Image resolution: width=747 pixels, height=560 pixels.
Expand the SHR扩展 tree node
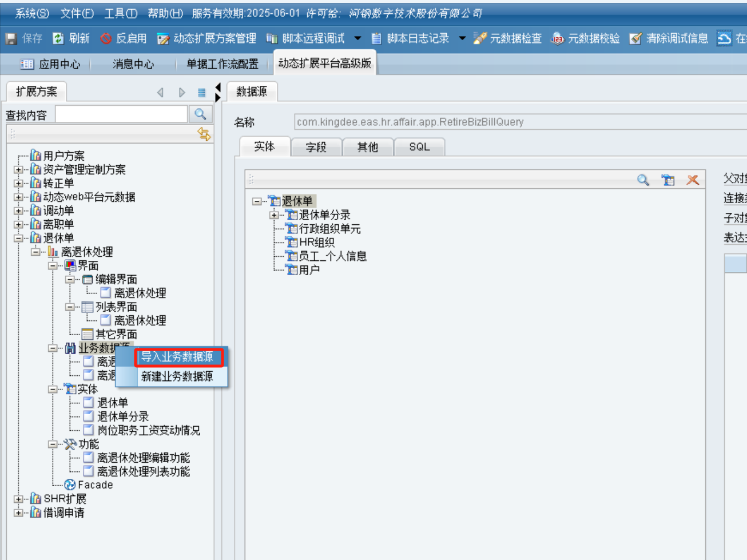(18, 499)
